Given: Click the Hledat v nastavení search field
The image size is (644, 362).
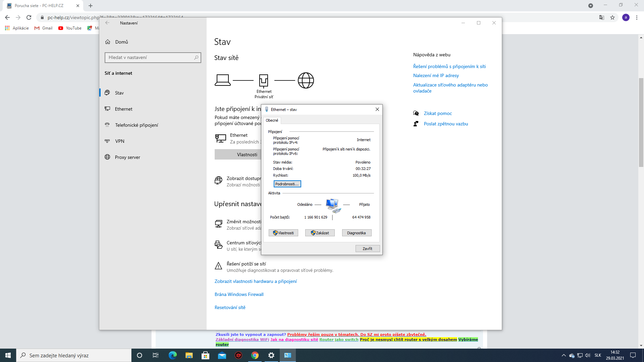Looking at the screenshot, I should coord(150,58).
